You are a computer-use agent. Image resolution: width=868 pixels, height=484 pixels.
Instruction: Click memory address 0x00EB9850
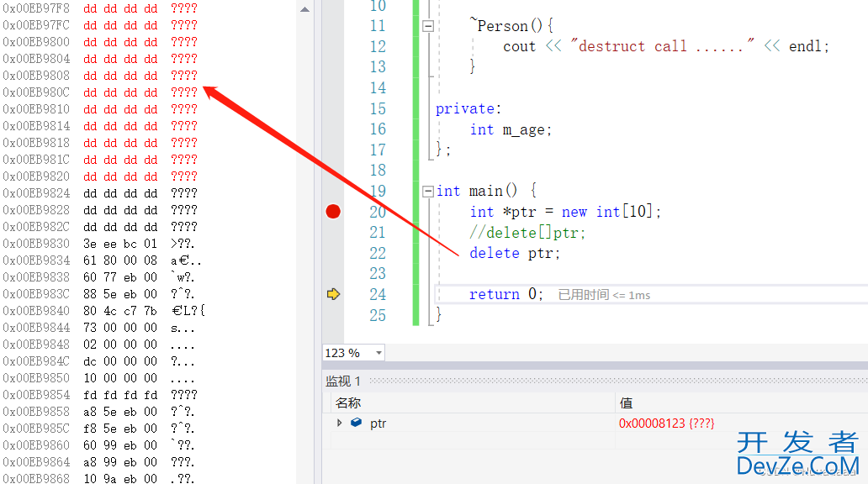[36, 378]
